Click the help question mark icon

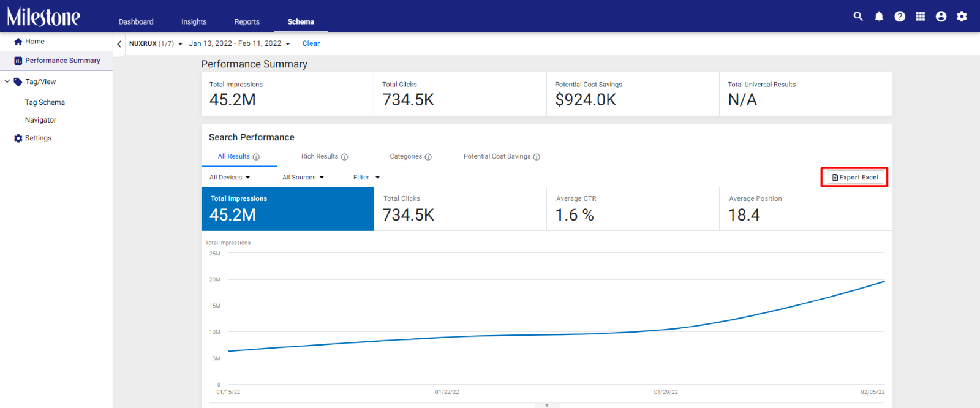pyautogui.click(x=900, y=17)
